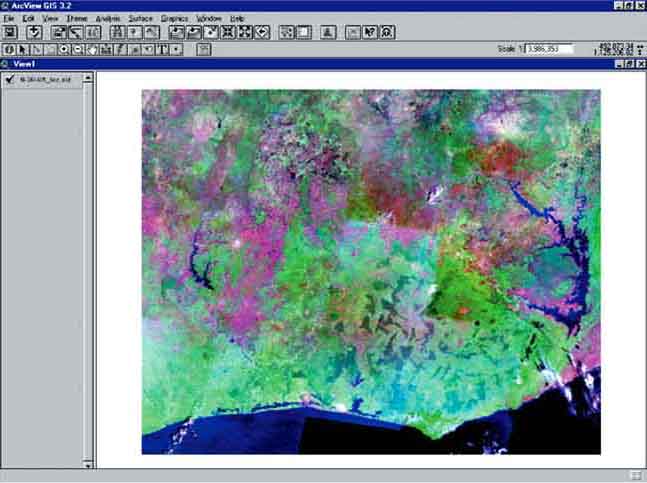Select the Pointer arrow tool
This screenshot has height=483, width=647.
tap(23, 49)
